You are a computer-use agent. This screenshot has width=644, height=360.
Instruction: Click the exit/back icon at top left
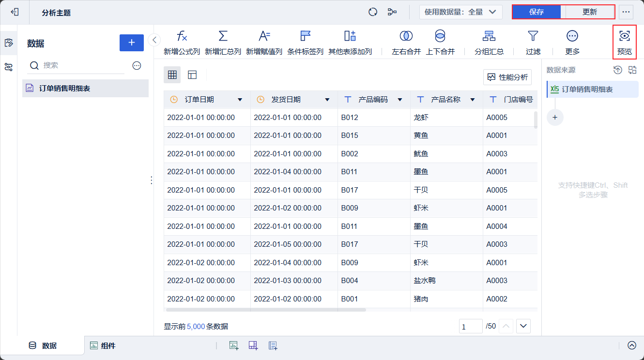click(15, 12)
